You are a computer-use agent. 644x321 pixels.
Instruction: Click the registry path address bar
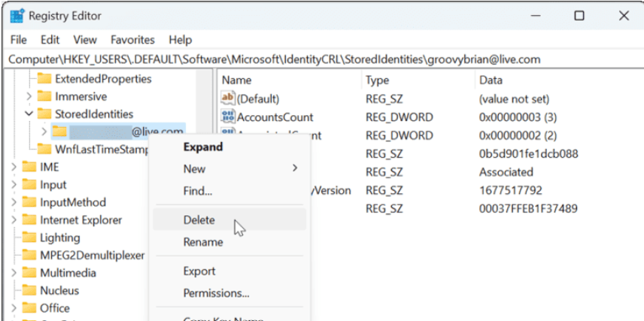point(301,59)
